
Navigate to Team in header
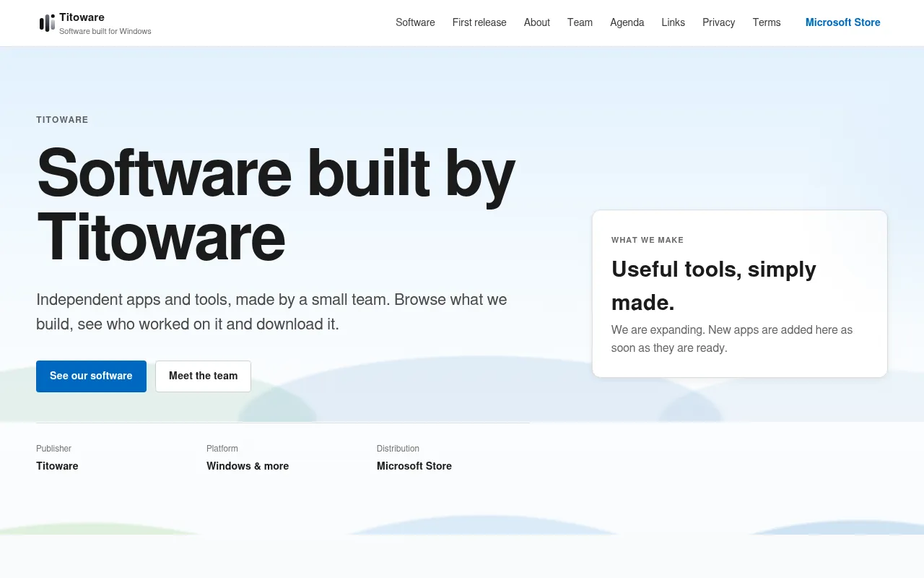click(580, 22)
